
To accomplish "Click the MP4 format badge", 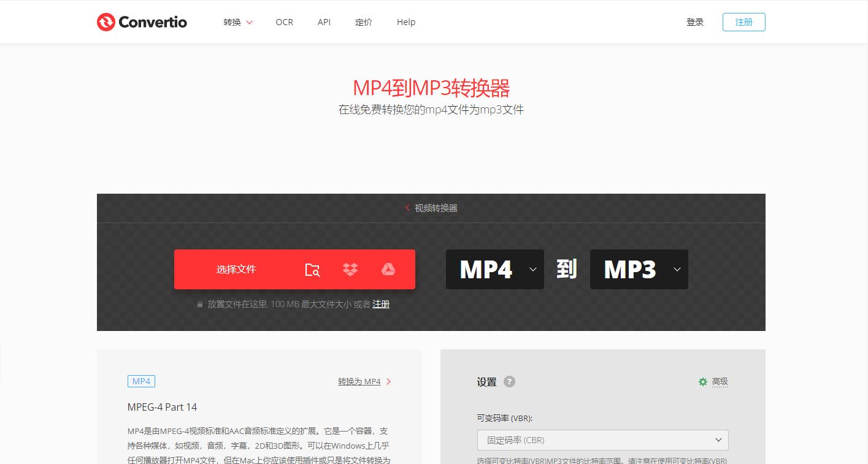I will click(141, 381).
